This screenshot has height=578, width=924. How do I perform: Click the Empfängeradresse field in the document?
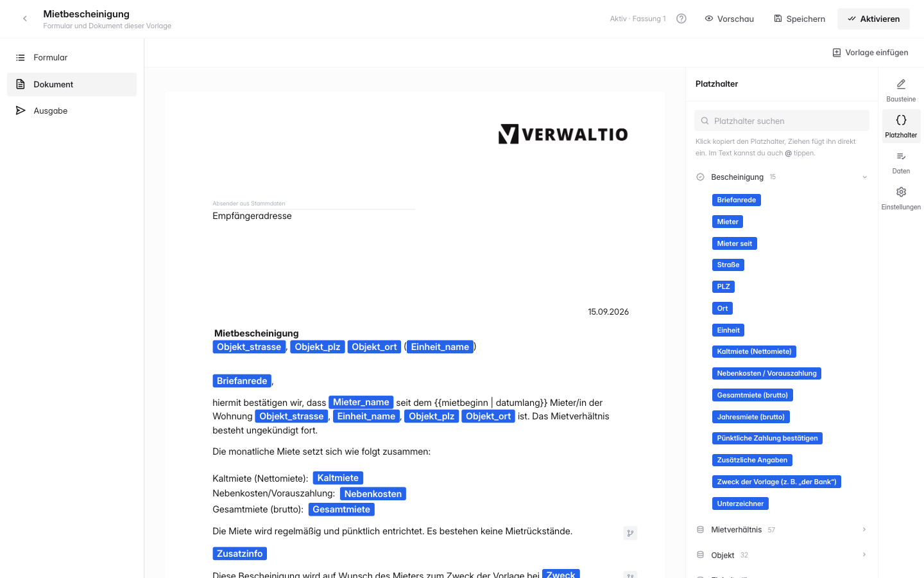click(252, 216)
